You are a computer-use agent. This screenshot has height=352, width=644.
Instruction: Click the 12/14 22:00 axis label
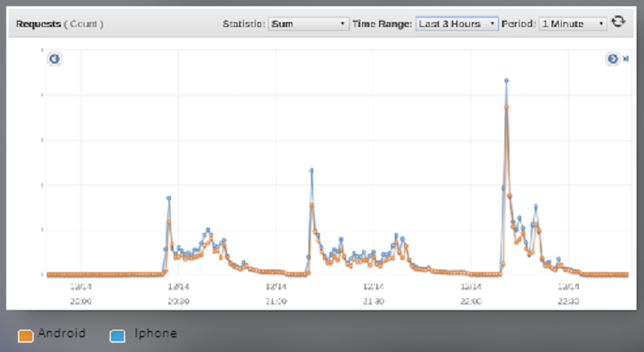(x=471, y=294)
